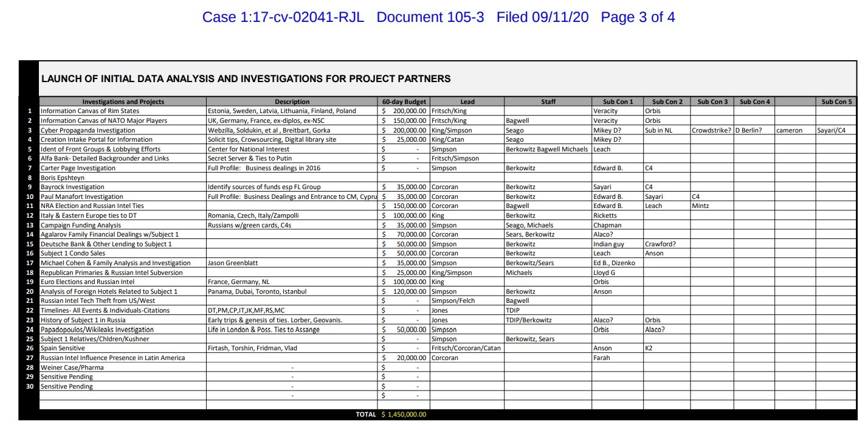Click the "Page 3 of 4" header text
Image resolution: width=868 pixels, height=430 pixels.
click(x=638, y=17)
